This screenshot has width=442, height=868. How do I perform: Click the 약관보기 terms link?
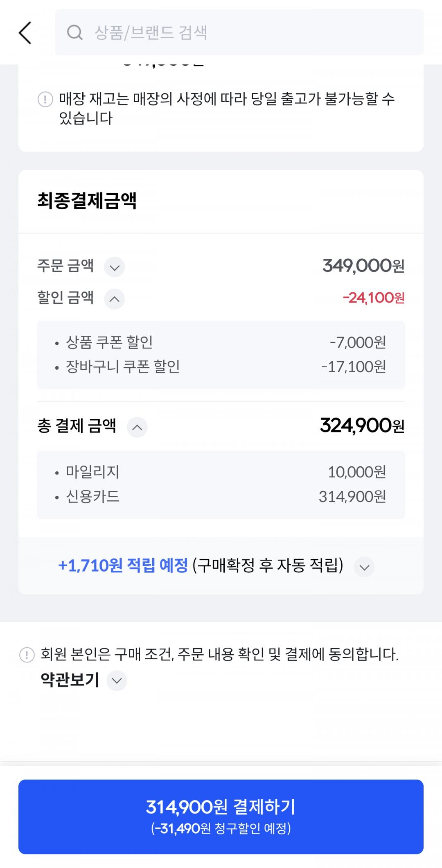click(70, 680)
